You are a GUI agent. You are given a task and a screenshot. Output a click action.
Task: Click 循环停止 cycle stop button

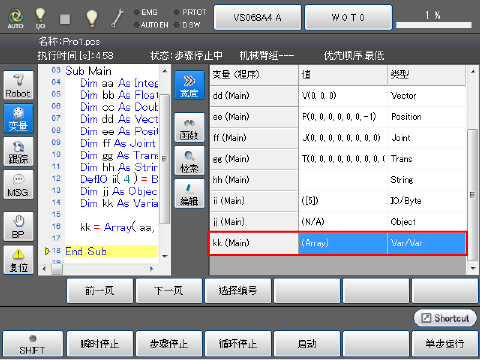click(238, 344)
